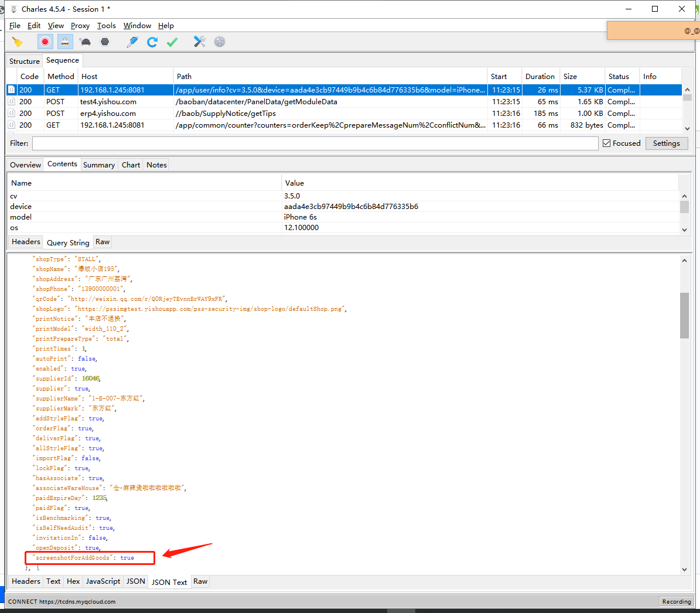Click request list scroll down arrow
Viewport: 700px width, 613px height.
tap(688, 128)
